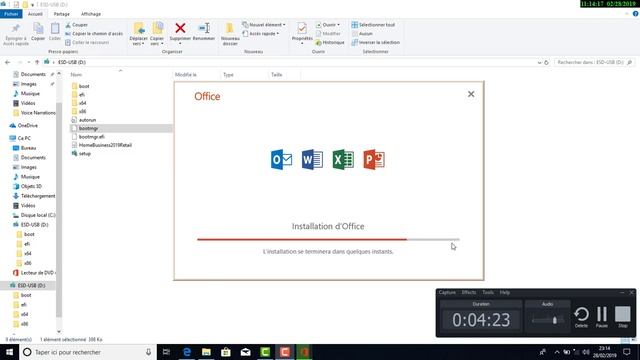
Task: Open Microsoft Store from taskbar
Action: [226, 352]
